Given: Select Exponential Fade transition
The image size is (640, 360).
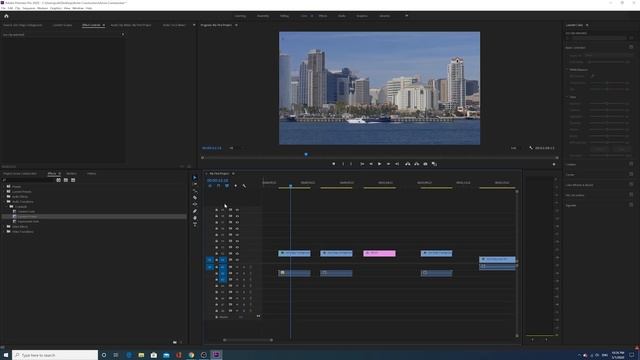Looking at the screenshot, I should click(x=28, y=221).
